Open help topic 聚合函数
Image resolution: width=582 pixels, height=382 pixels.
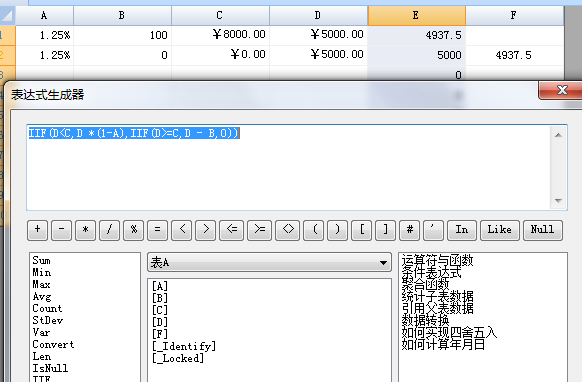(425, 284)
